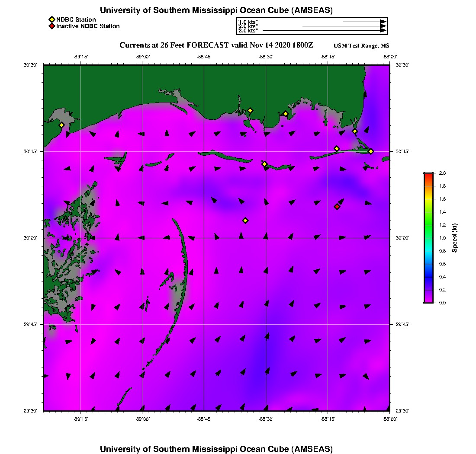This screenshot has height=454, width=476.
Task: Click the southernmost yellow NDBC station marker
Action: point(245,221)
